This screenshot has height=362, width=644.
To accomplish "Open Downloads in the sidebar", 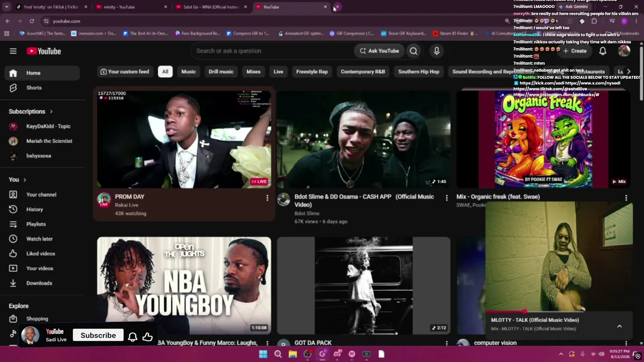I will click(x=43, y=283).
